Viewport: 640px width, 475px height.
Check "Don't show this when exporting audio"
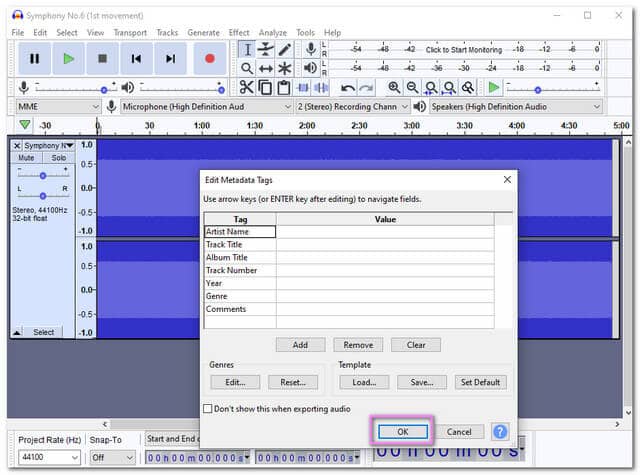[208, 408]
